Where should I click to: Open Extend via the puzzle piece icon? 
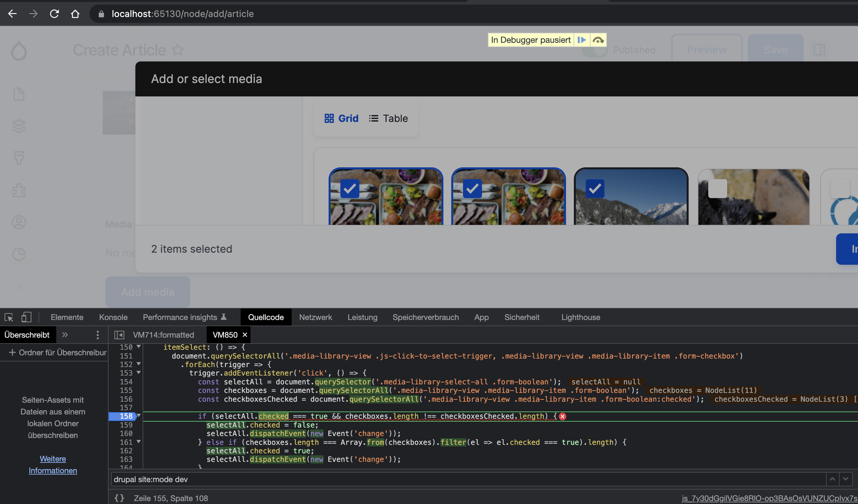click(19, 191)
